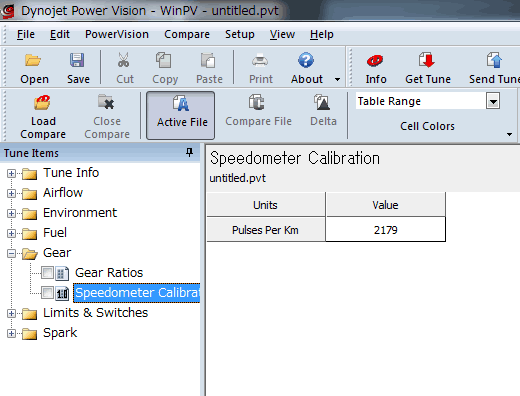This screenshot has height=396, width=520.
Task: Click the Airflow folder icon
Action: (x=30, y=194)
